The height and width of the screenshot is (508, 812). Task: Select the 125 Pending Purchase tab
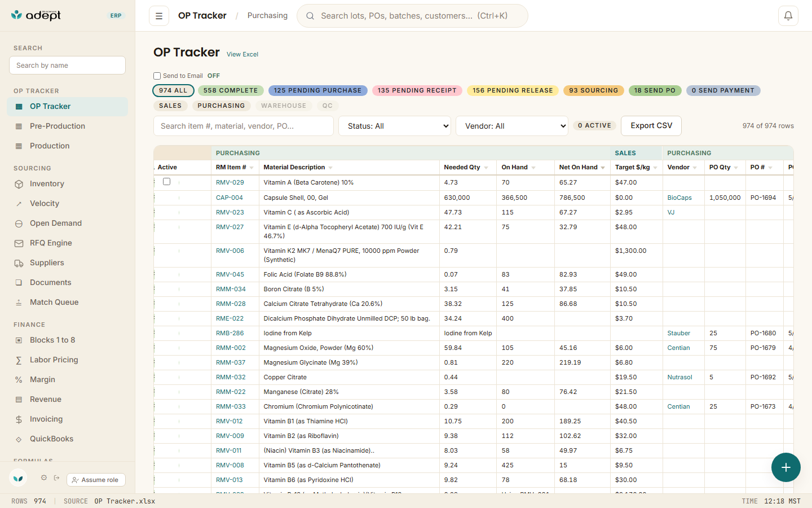pos(318,90)
